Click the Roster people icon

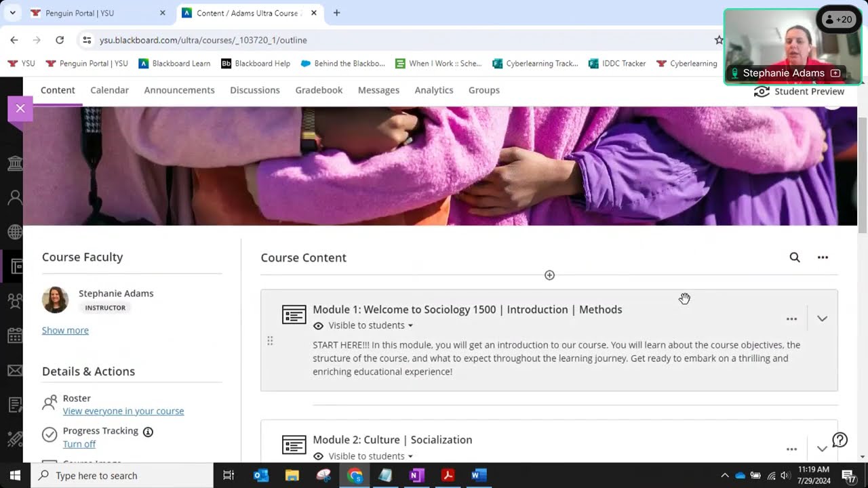click(50, 403)
